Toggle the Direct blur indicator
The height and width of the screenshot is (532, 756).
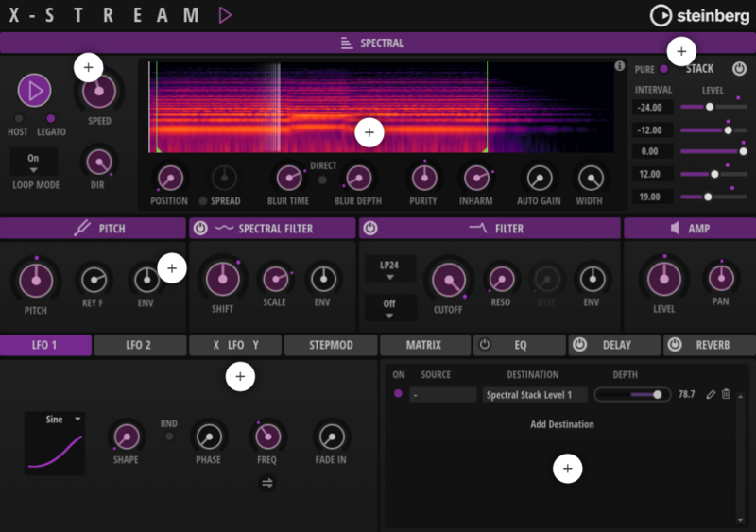pyautogui.click(x=322, y=180)
